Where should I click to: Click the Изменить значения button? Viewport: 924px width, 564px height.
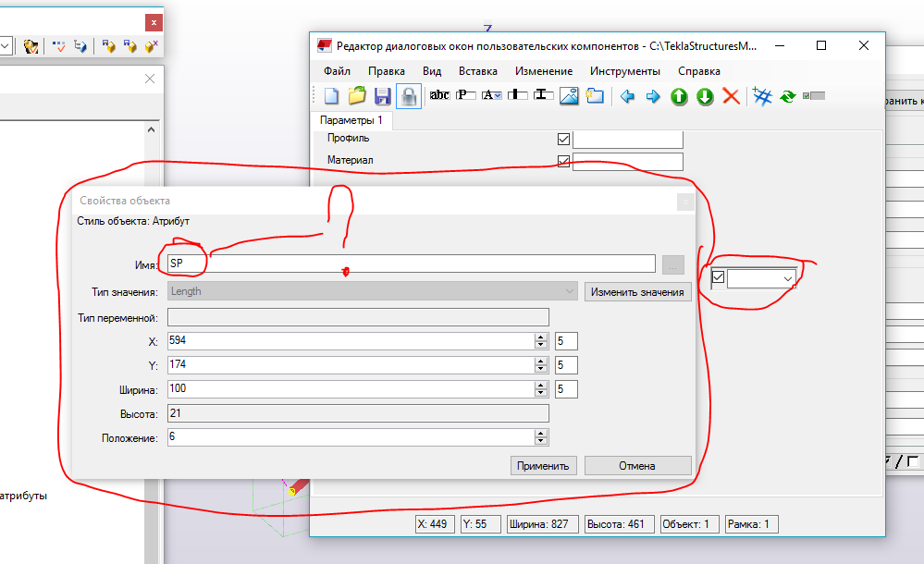[x=637, y=291]
